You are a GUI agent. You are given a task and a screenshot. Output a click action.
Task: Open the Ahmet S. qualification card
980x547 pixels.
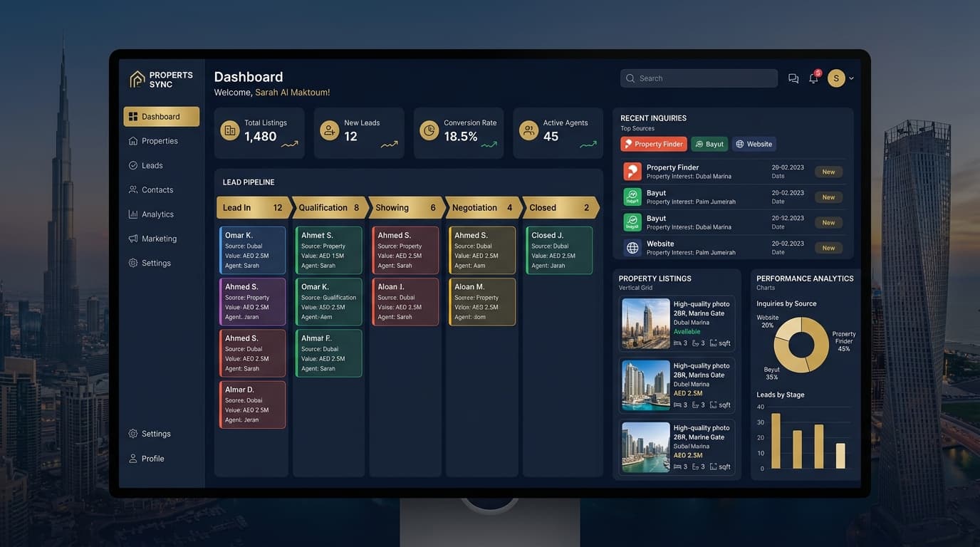(x=329, y=250)
